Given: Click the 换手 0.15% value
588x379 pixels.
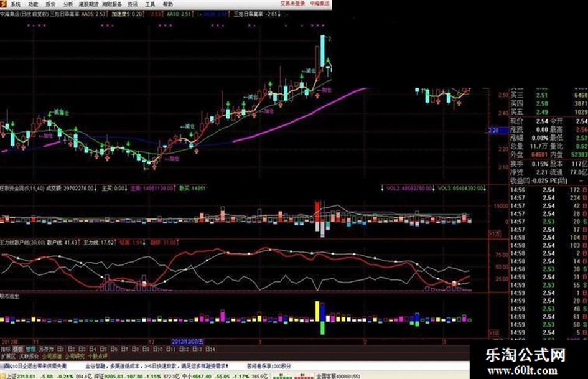Looking at the screenshot, I should pyautogui.click(x=539, y=164).
